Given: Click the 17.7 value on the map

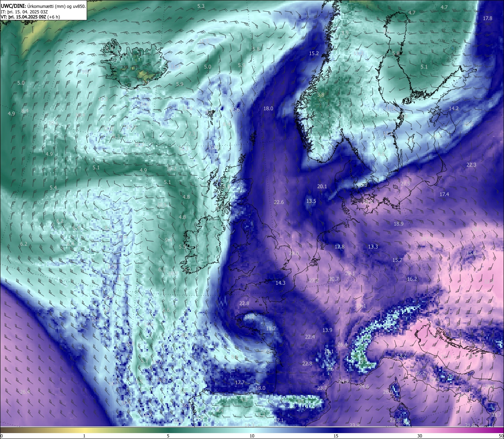Looking at the screenshot, I should point(240,383).
